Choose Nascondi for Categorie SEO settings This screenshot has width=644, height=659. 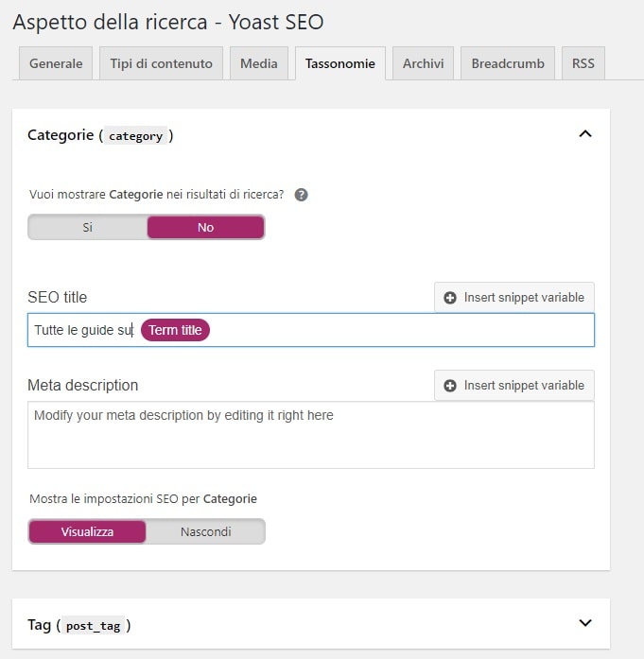[205, 531]
